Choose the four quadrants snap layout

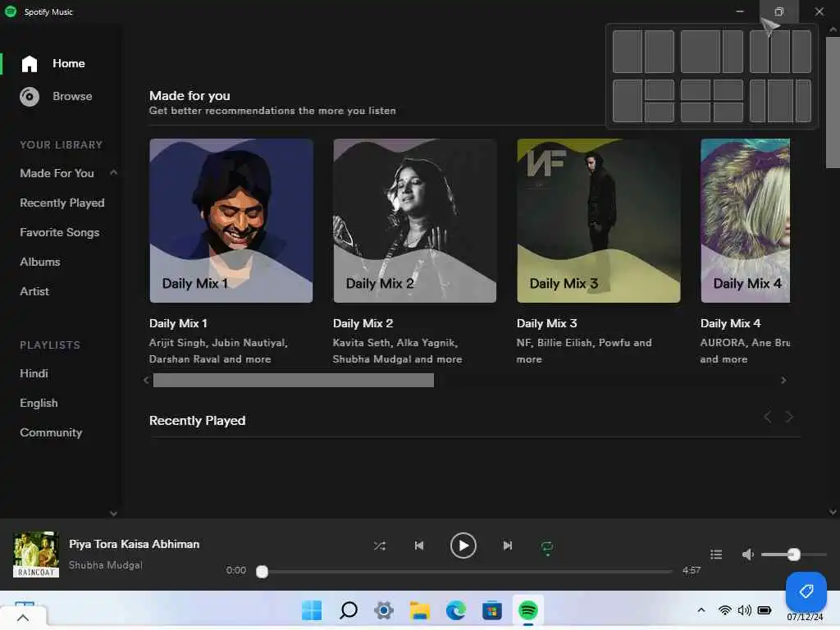click(712, 101)
